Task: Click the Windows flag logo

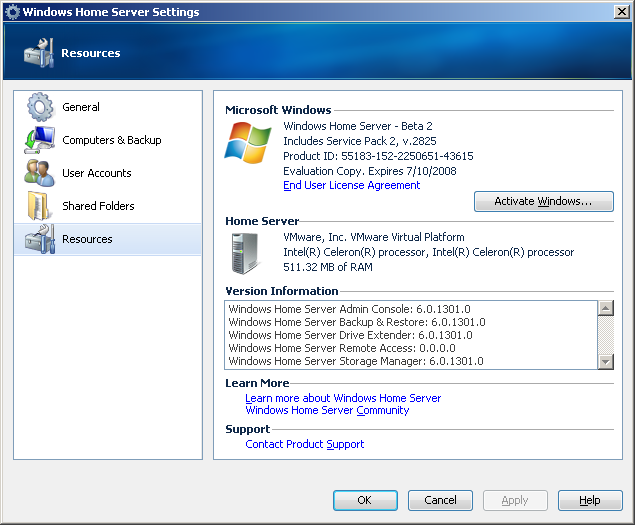Action: [248, 143]
